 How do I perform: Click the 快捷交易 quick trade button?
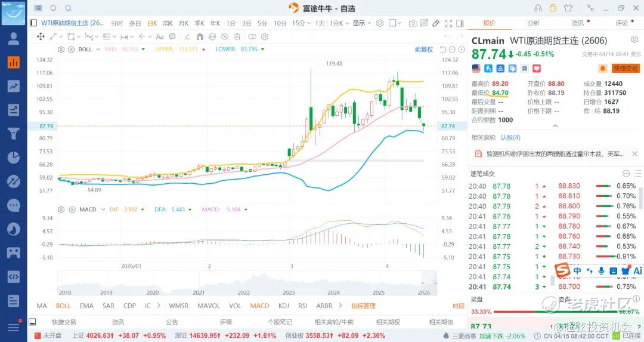[x=626, y=69]
